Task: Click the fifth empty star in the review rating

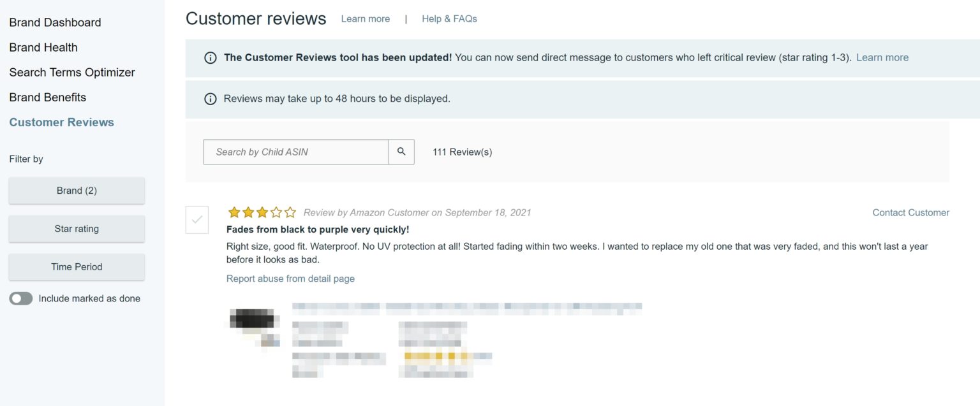Action: (x=290, y=212)
